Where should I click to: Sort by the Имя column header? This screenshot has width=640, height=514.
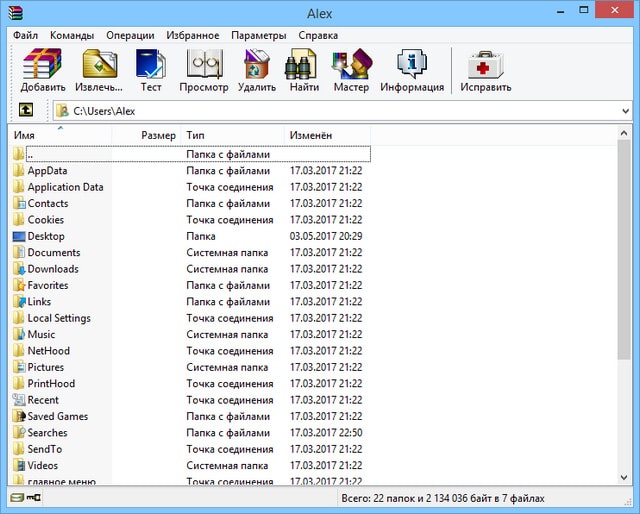pyautogui.click(x=60, y=135)
